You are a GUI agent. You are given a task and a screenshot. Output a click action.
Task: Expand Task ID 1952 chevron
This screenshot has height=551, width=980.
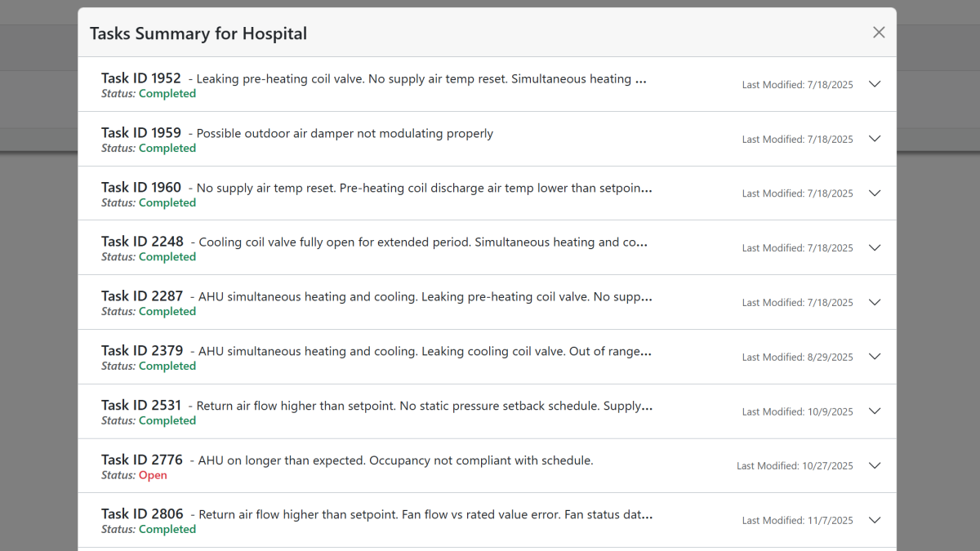pyautogui.click(x=875, y=84)
